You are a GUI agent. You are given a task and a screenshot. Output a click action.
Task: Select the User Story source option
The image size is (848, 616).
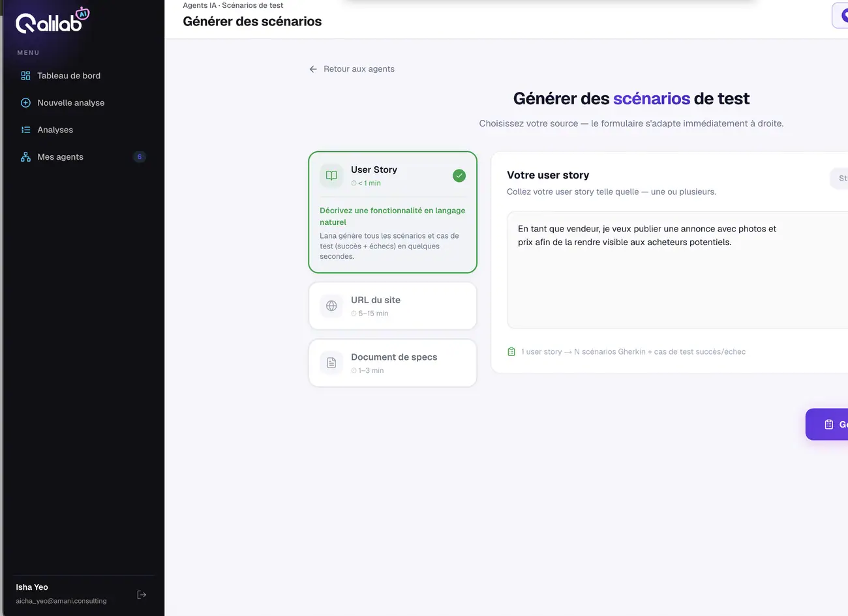[393, 212]
